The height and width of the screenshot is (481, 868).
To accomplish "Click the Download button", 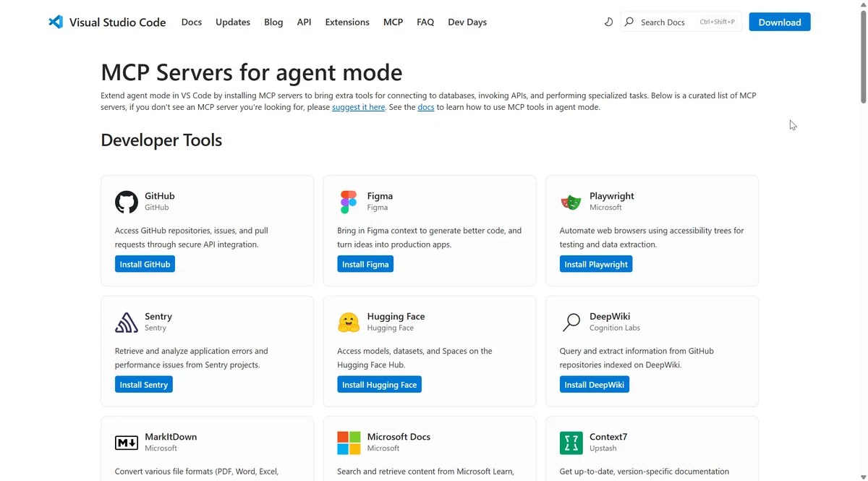I will 780,22.
